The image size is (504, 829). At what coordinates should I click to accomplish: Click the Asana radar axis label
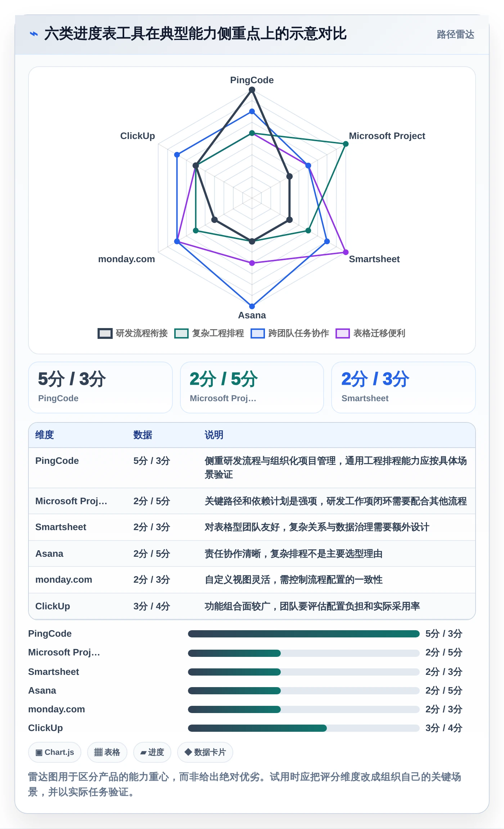pos(252,315)
